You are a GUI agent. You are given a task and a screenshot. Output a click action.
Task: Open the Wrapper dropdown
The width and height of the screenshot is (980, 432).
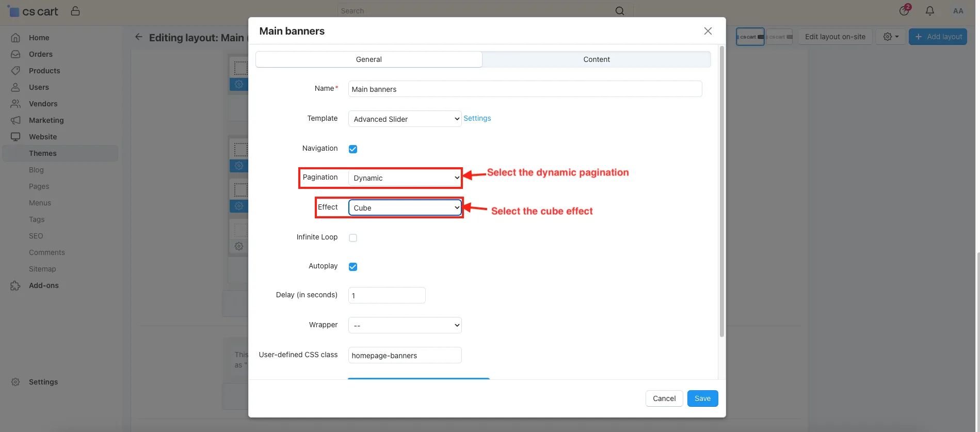coord(405,325)
